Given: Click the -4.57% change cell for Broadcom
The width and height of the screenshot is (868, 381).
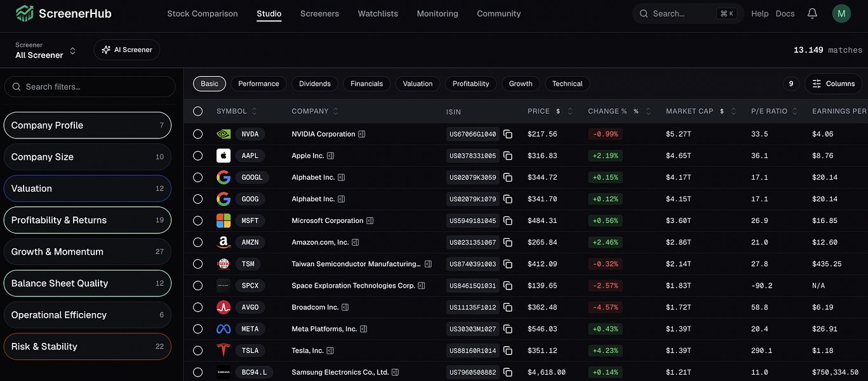Looking at the screenshot, I should pos(605,307).
